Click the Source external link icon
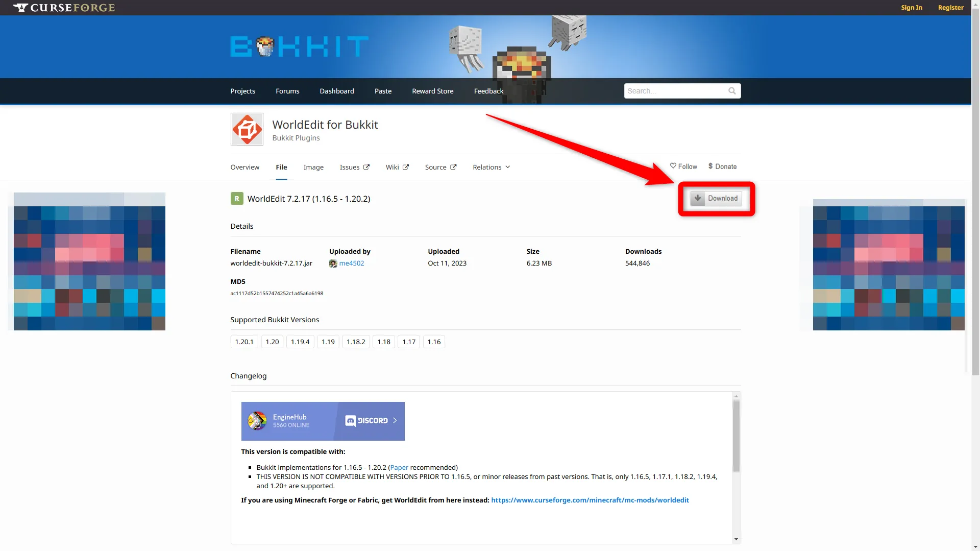Screen dimensions: 980x551 click(x=453, y=167)
